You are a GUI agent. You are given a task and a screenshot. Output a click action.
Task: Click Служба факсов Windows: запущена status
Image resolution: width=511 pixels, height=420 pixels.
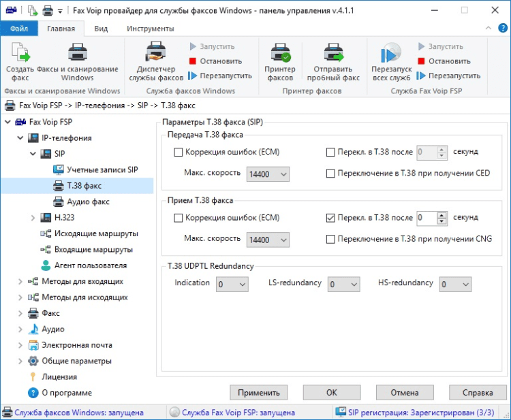click(73, 413)
